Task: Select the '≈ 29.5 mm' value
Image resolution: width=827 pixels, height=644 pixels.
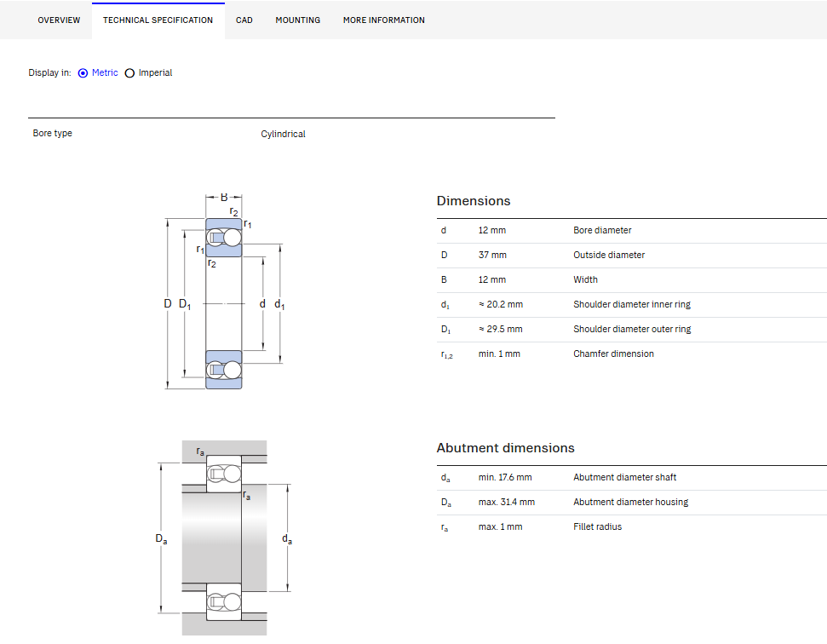Action: (501, 329)
